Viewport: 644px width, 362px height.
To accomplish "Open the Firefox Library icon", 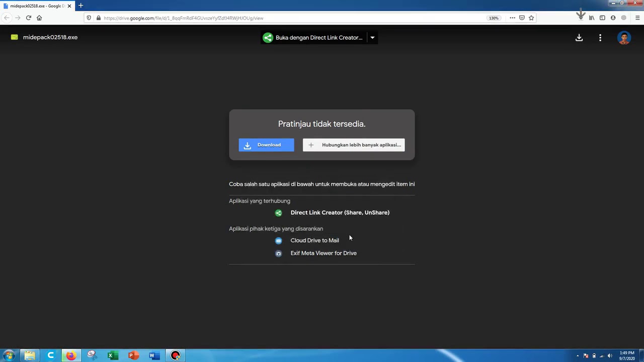I will [592, 18].
